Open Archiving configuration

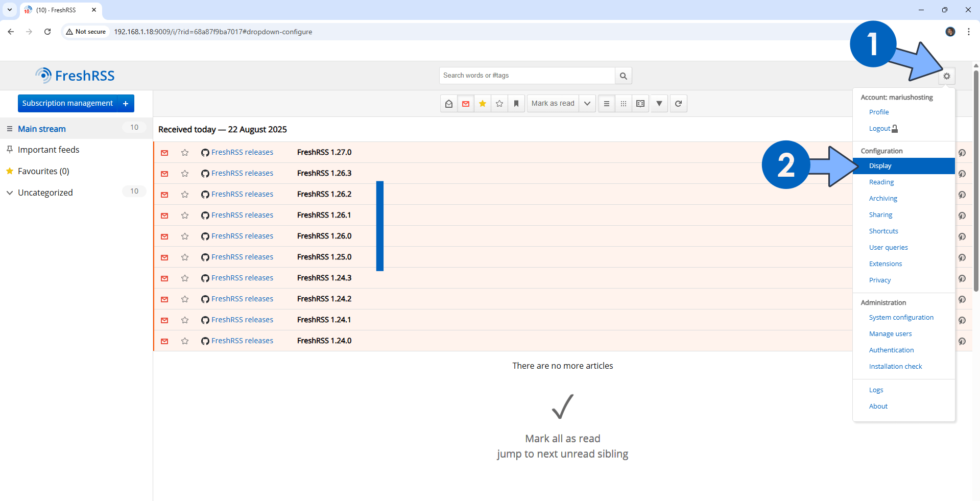883,199
